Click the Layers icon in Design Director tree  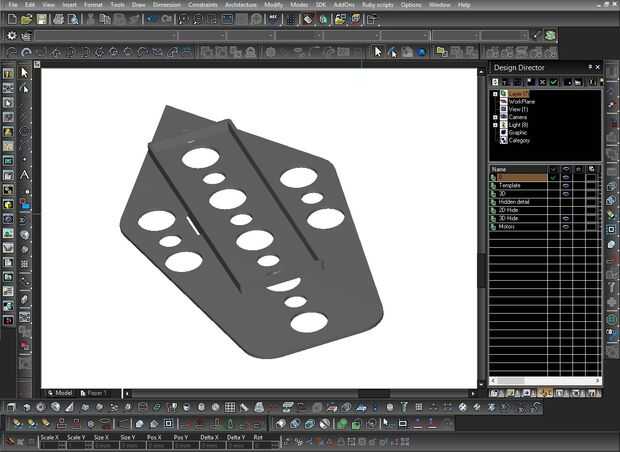[x=504, y=94]
